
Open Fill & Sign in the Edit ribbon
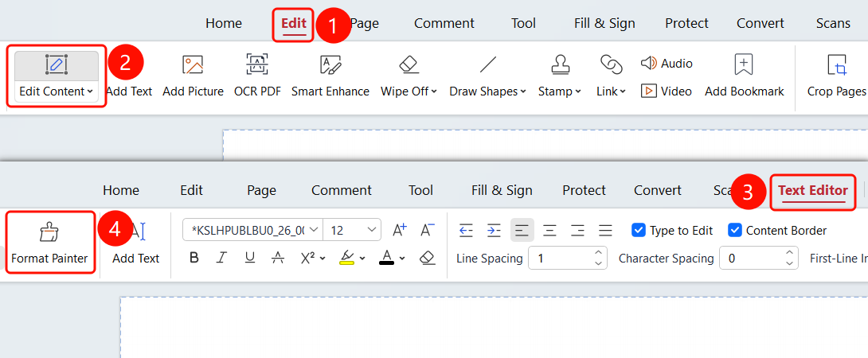pyautogui.click(x=604, y=23)
